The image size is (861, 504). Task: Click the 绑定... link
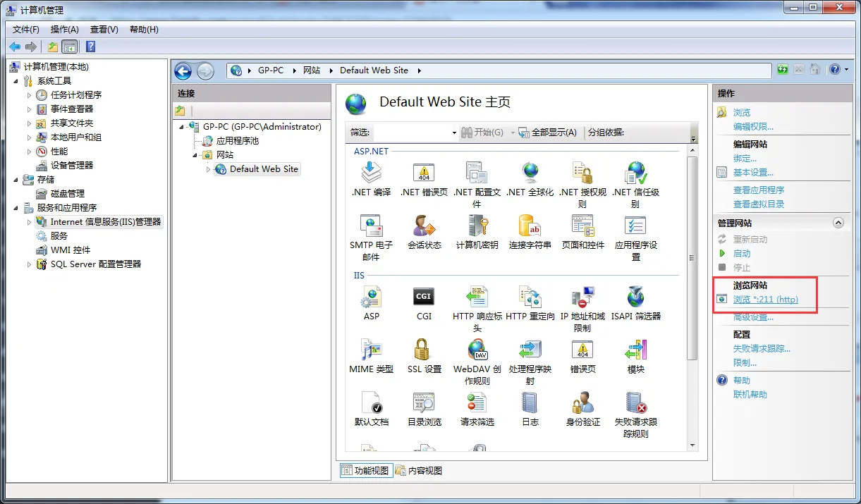(x=745, y=159)
